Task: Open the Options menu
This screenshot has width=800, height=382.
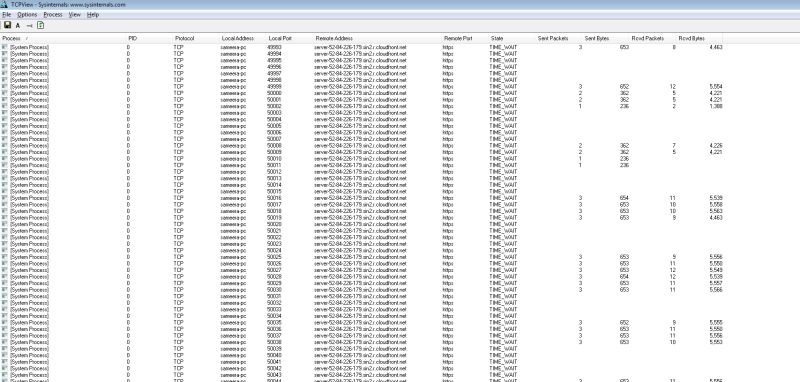Action: coord(27,15)
